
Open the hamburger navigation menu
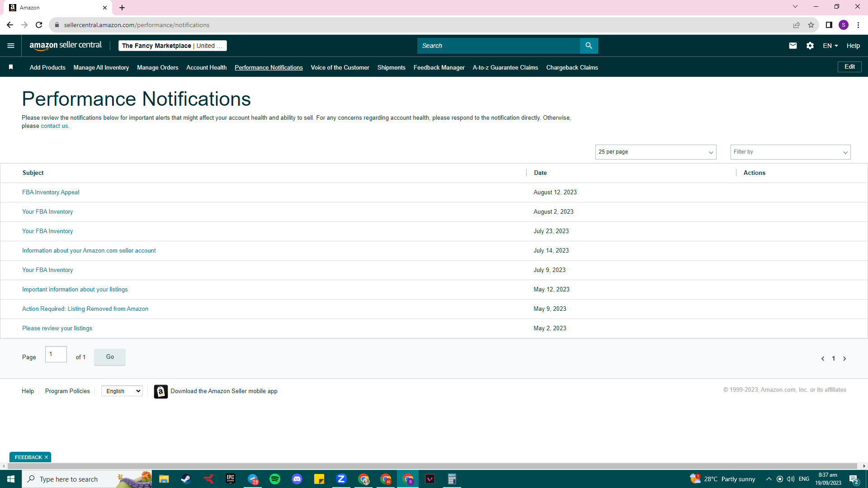pos(11,46)
